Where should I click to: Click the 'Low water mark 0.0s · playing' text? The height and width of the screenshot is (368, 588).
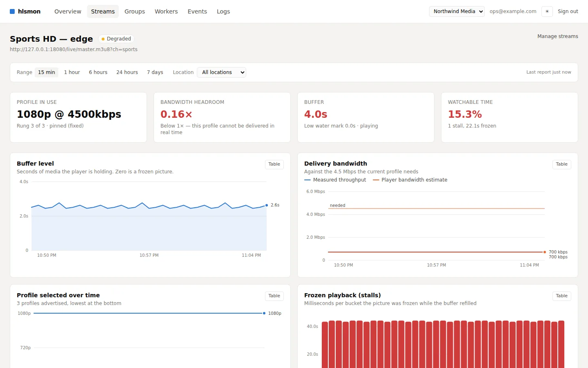(341, 126)
